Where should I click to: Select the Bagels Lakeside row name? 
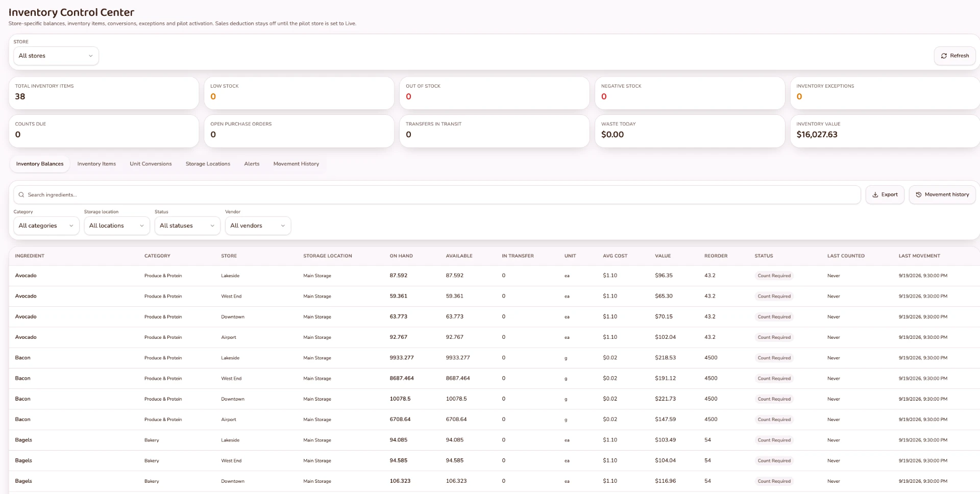coord(23,440)
